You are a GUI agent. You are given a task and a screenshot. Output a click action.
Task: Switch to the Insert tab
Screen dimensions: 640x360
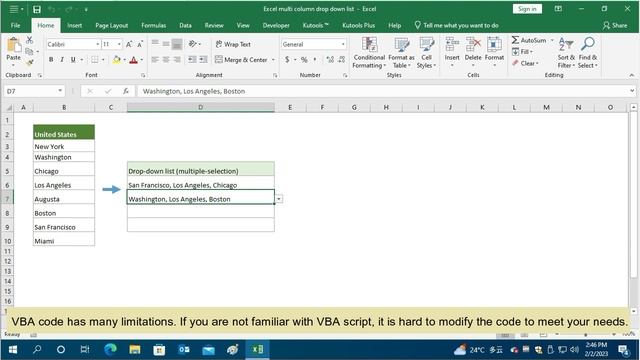tap(74, 25)
